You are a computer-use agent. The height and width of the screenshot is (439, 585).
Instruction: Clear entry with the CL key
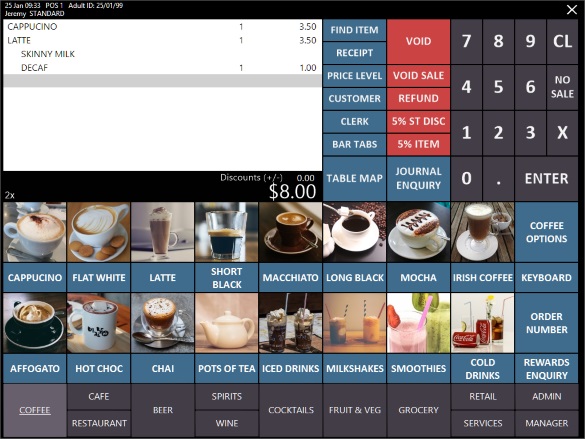(x=562, y=41)
